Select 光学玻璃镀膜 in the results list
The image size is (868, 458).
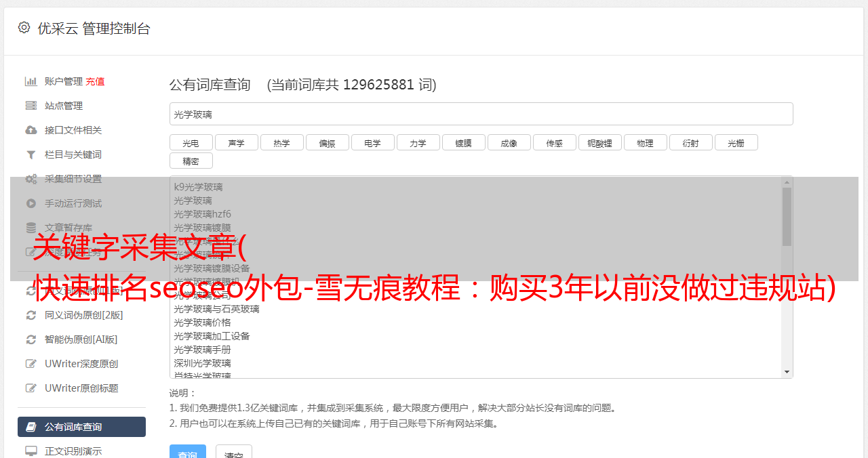[202, 228]
